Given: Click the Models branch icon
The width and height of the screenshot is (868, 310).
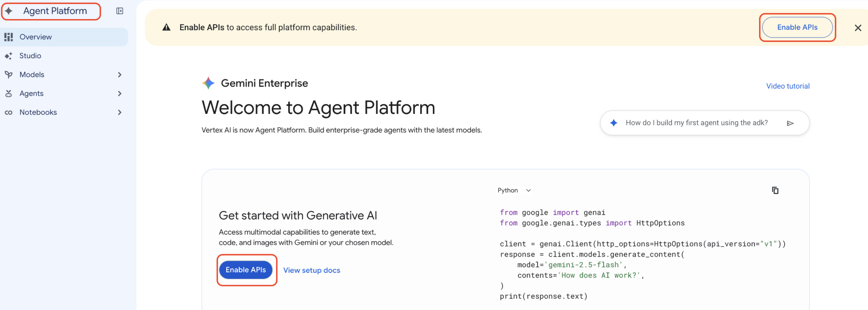Looking at the screenshot, I should pyautogui.click(x=8, y=74).
